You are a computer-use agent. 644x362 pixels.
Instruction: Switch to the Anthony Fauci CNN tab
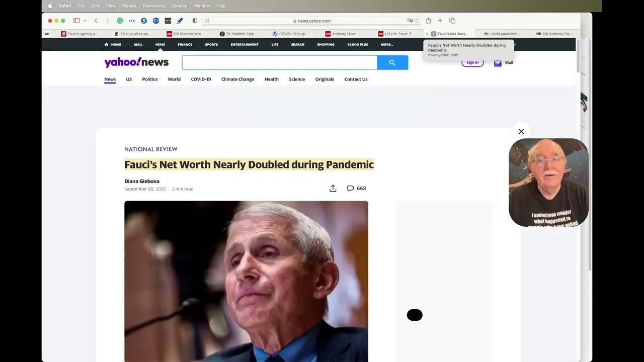point(343,34)
